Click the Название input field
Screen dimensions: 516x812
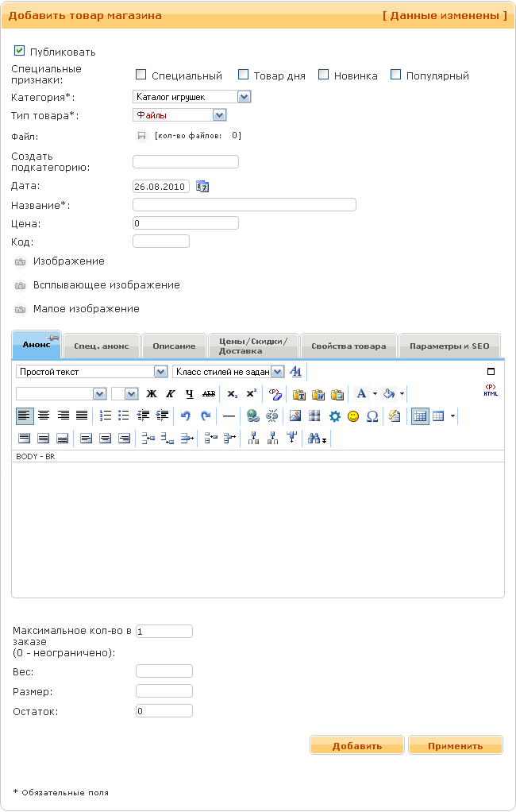pos(245,205)
